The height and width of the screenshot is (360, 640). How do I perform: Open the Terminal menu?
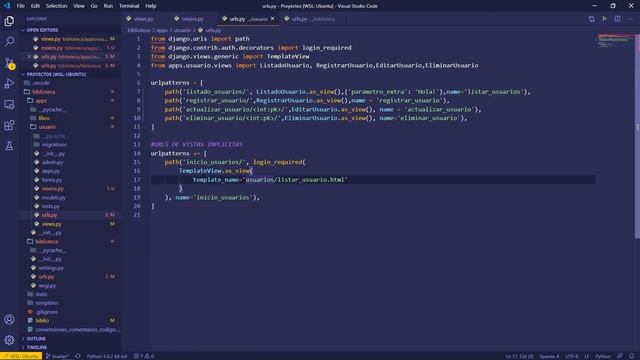129,6
